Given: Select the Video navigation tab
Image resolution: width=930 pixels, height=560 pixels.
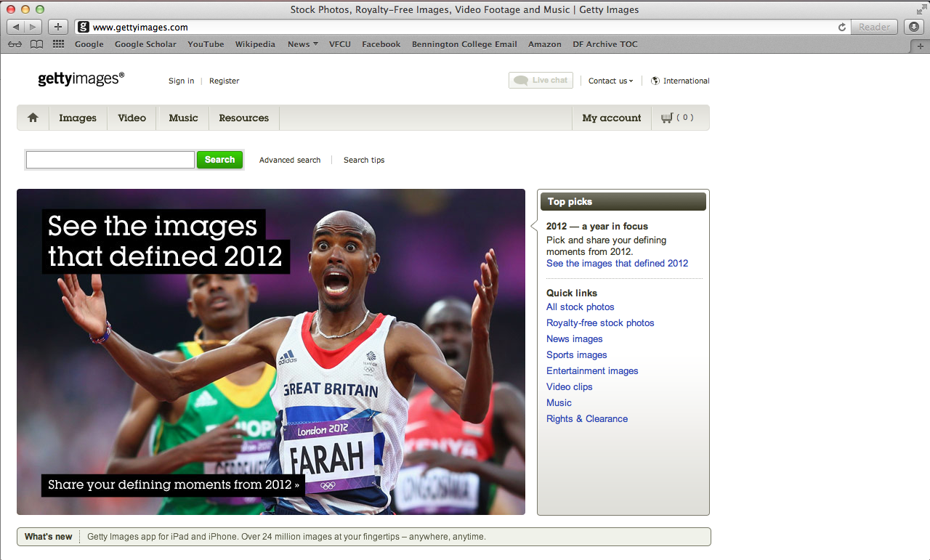Looking at the screenshot, I should [132, 118].
